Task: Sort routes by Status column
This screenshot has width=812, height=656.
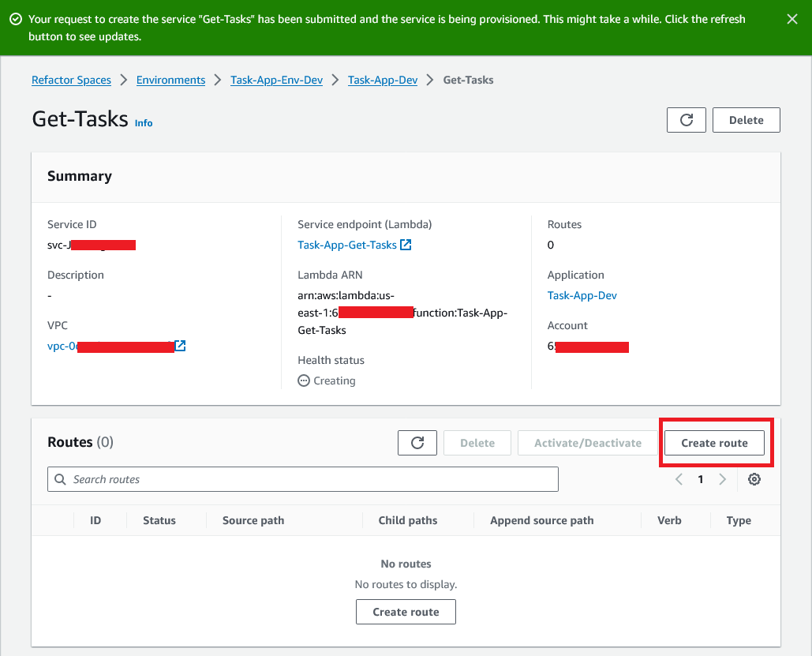Action: (159, 520)
